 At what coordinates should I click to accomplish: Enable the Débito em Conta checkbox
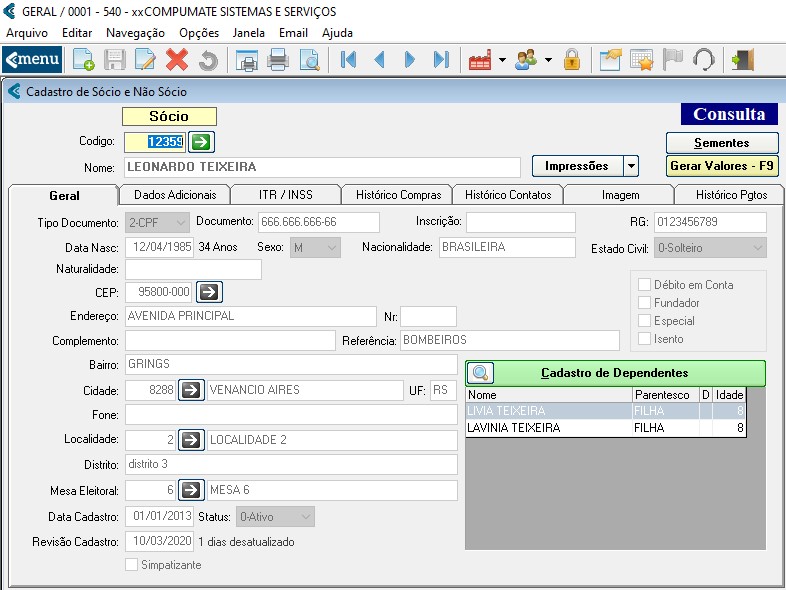coord(645,285)
